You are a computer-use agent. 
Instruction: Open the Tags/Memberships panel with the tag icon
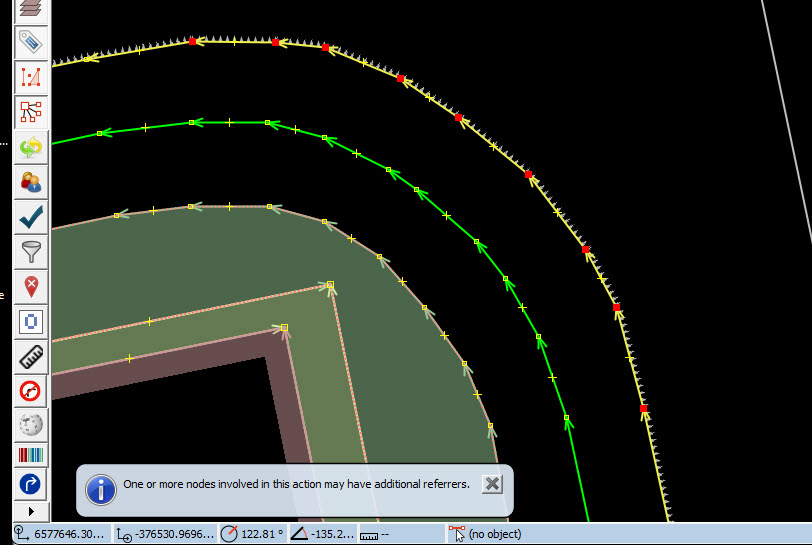[x=31, y=42]
